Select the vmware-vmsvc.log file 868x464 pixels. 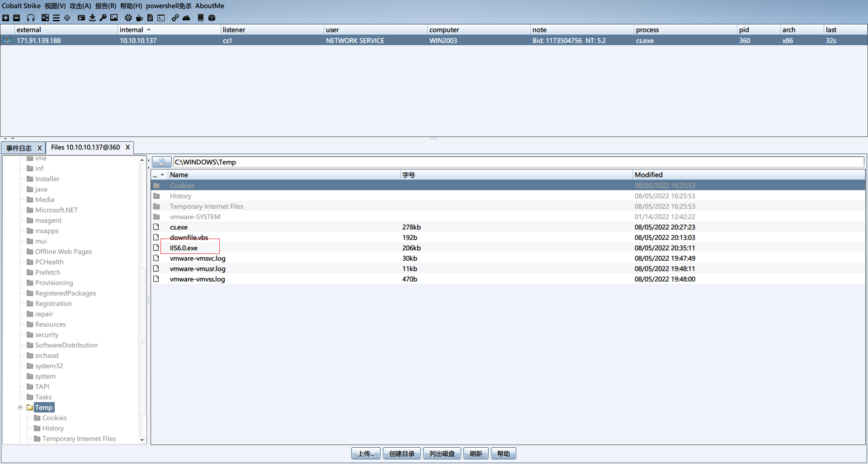click(x=508, y=258)
